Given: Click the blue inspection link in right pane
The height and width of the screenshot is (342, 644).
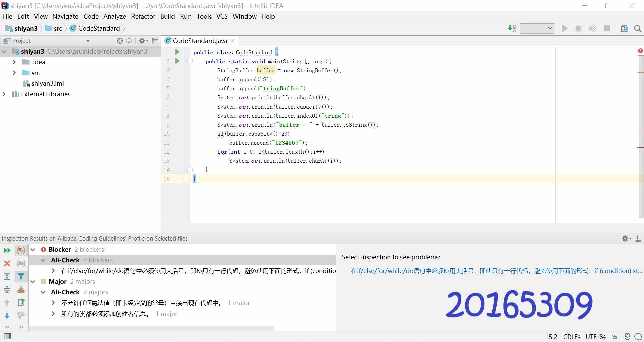Looking at the screenshot, I should [496, 271].
